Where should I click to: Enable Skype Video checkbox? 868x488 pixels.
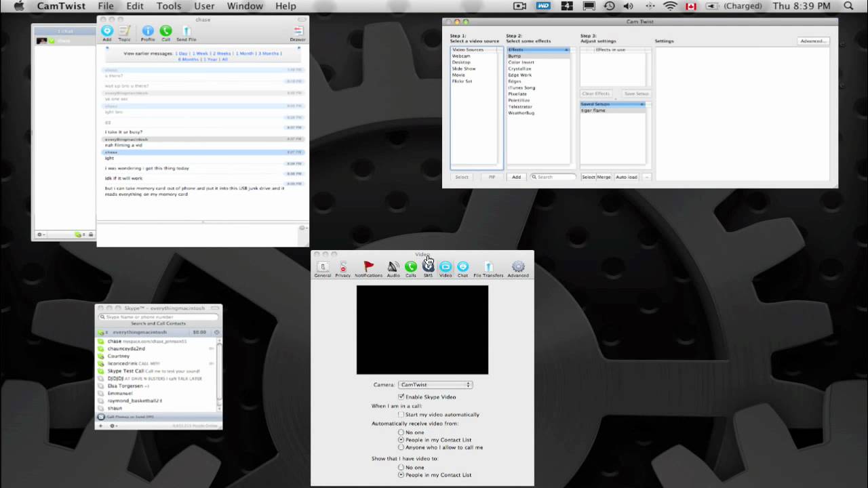pos(401,396)
